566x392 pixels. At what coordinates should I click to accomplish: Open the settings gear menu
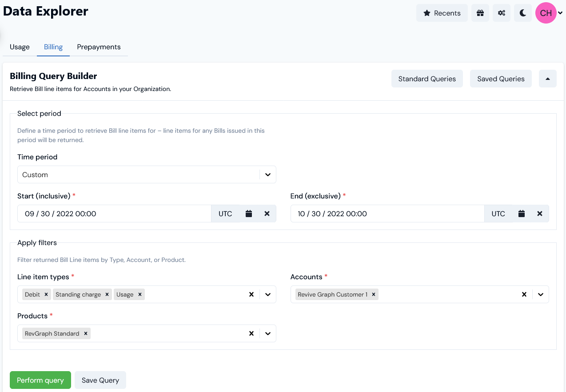(501, 13)
